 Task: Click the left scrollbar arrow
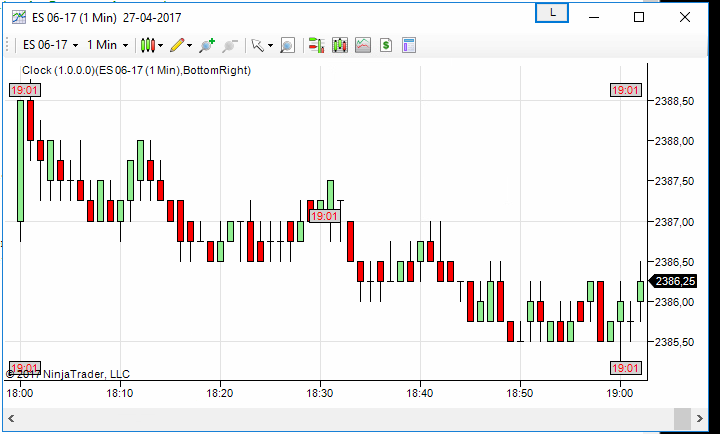coord(11,418)
